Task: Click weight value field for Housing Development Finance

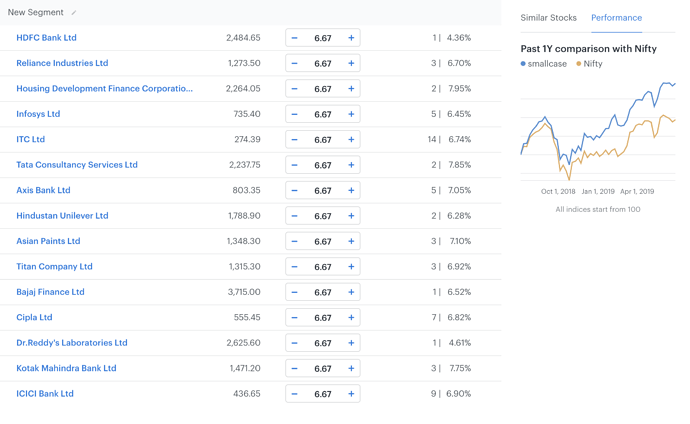Action: pyautogui.click(x=322, y=89)
